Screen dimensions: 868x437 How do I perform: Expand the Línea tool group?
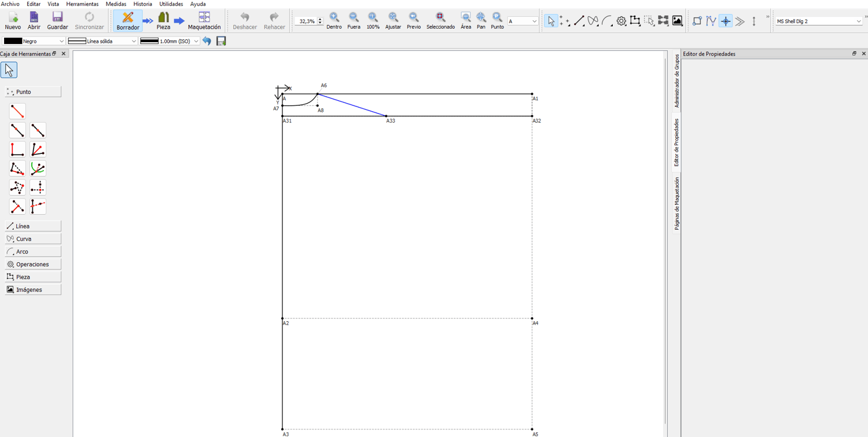[33, 226]
